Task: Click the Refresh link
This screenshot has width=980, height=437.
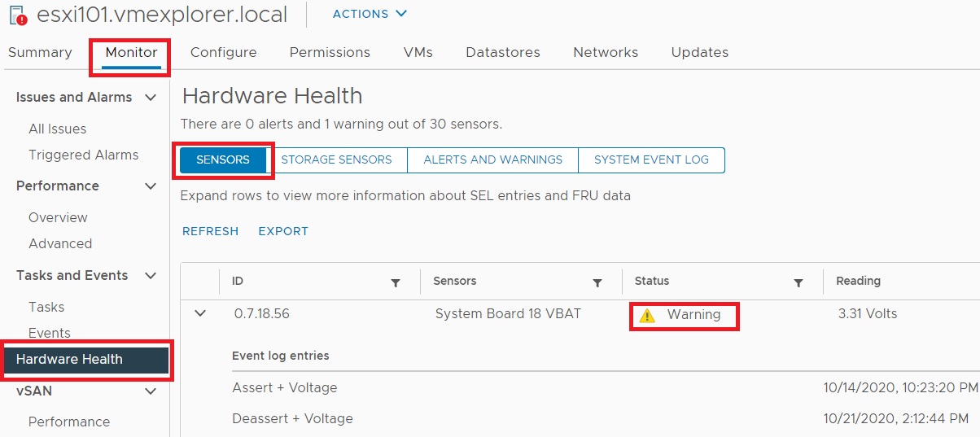Action: tap(210, 231)
